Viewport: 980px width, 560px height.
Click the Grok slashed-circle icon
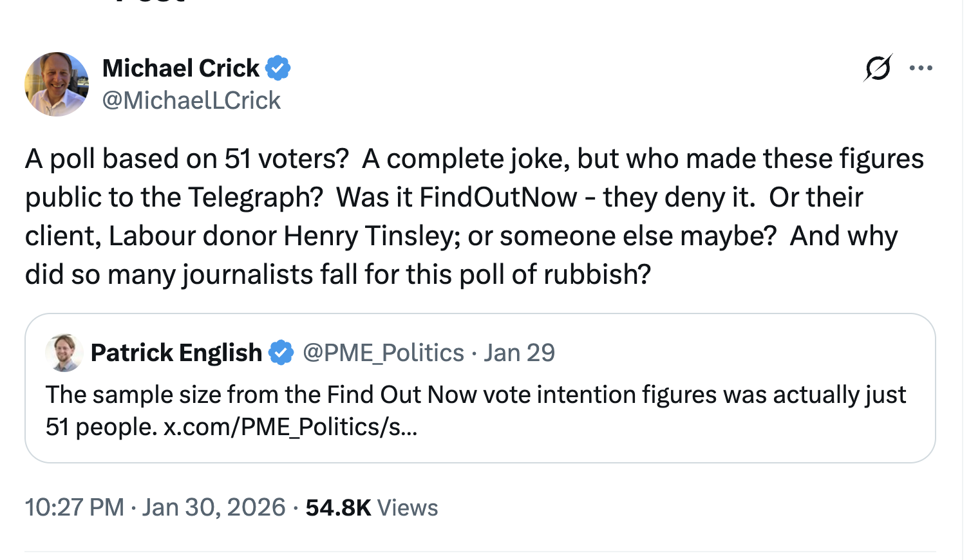[x=878, y=68]
